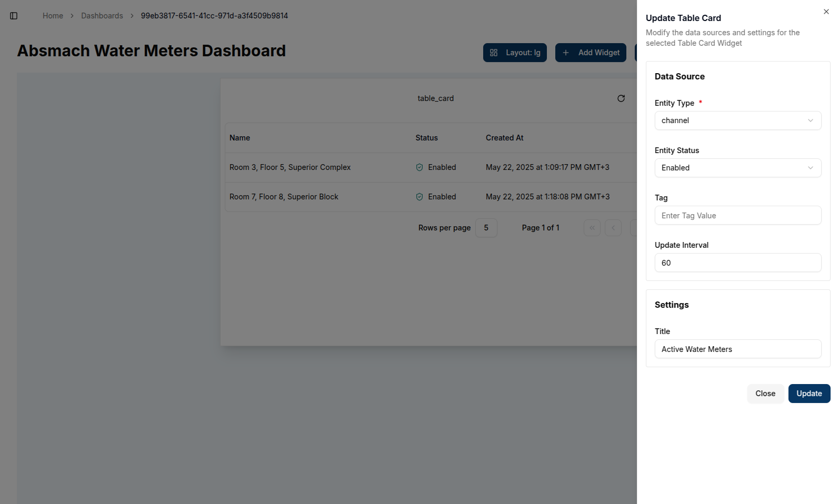
Task: Edit the Title field in Settings
Action: point(737,349)
